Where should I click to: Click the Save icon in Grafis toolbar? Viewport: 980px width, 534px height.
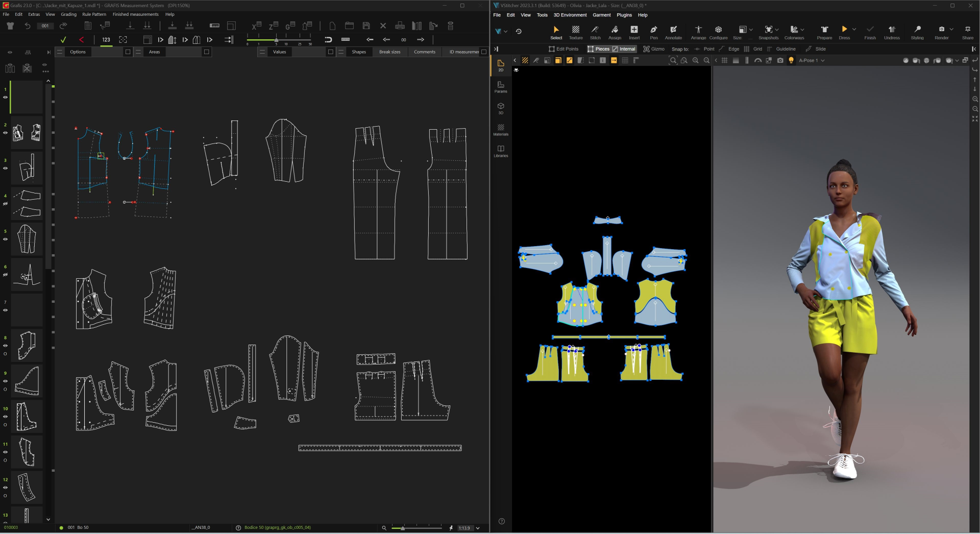point(366,26)
